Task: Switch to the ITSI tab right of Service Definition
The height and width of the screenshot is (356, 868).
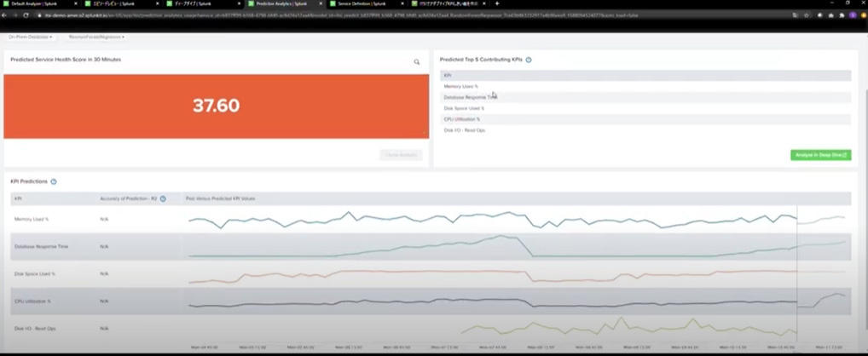Action: click(448, 3)
